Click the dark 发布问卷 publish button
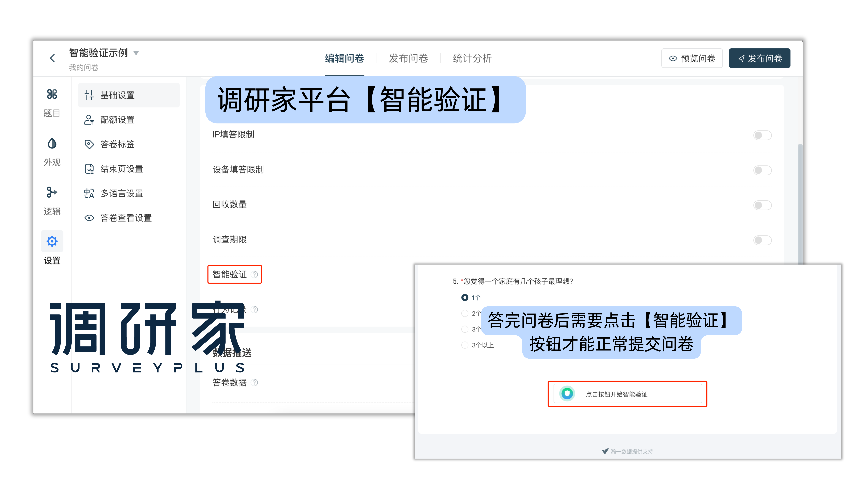 tap(759, 58)
